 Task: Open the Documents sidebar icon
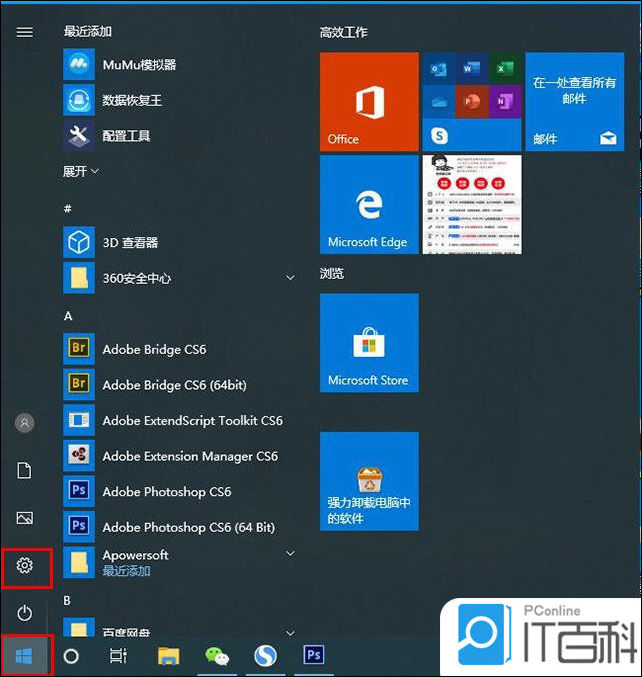pos(25,470)
